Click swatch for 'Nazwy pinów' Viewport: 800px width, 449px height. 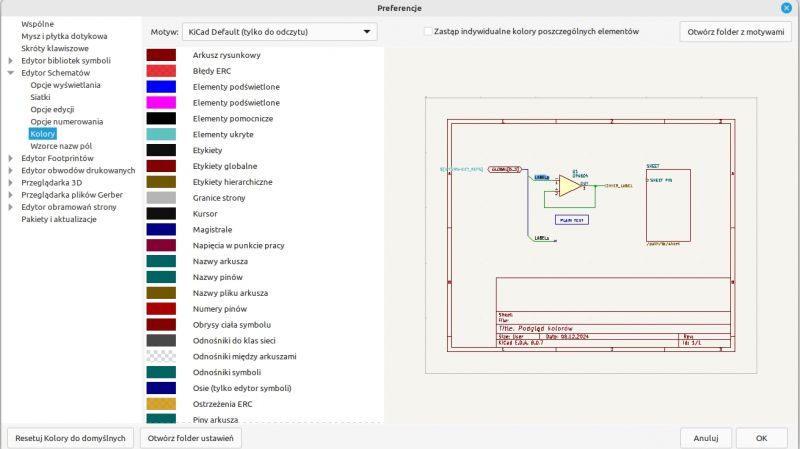tap(161, 277)
